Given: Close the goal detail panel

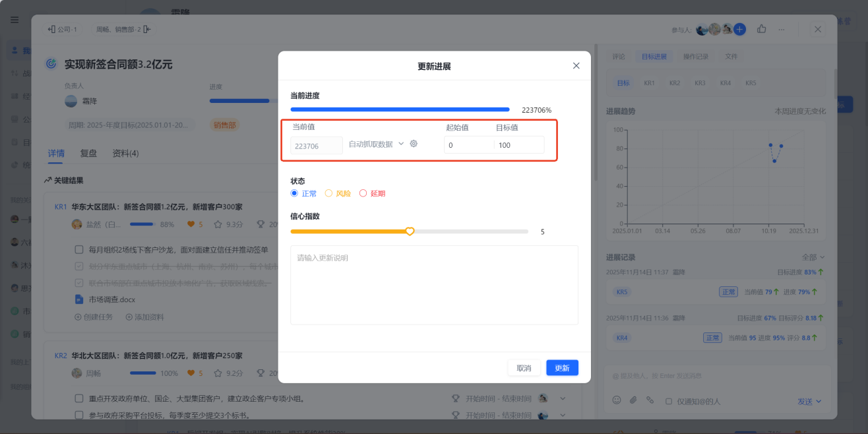Looking at the screenshot, I should [x=818, y=29].
